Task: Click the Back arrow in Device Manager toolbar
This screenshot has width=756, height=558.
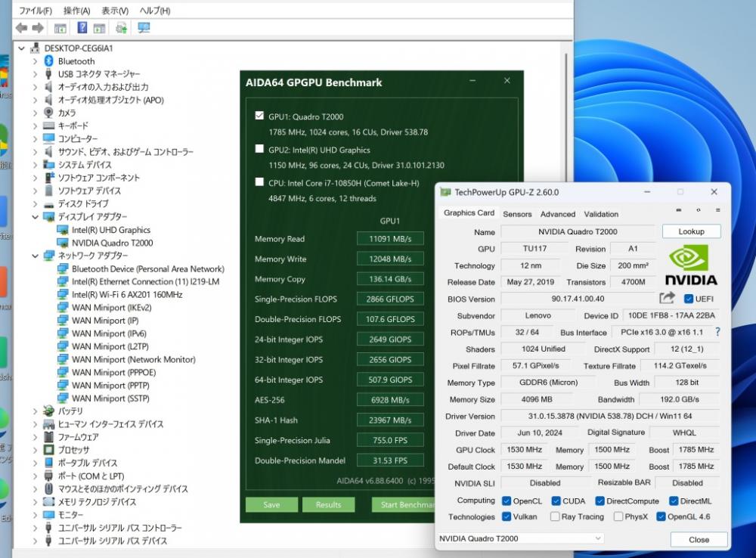Action: point(21,28)
